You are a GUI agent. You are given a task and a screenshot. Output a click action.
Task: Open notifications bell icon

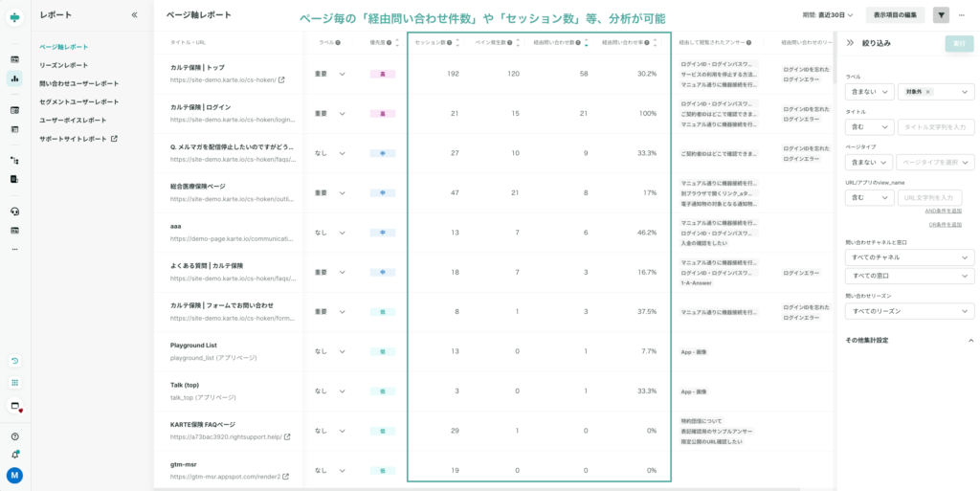point(14,455)
